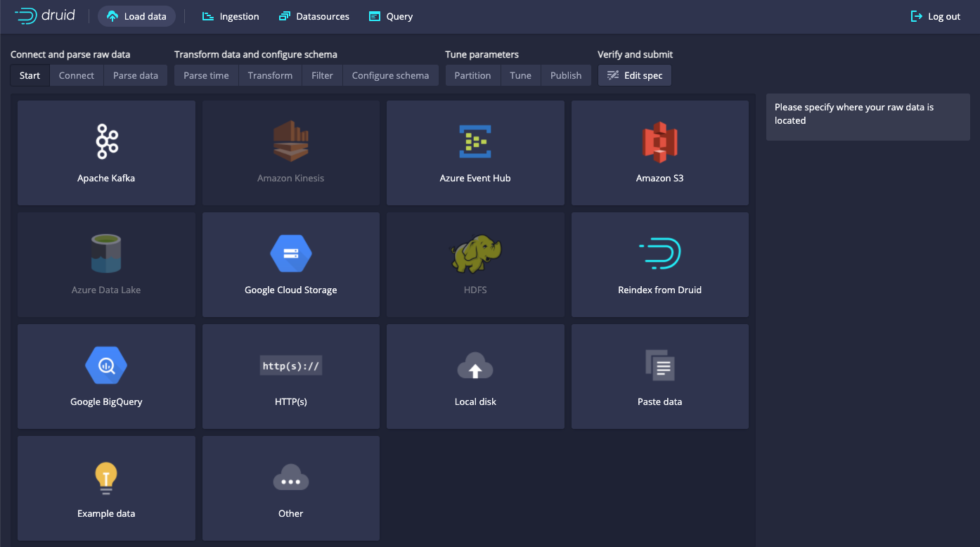Open the Query view

click(x=391, y=16)
